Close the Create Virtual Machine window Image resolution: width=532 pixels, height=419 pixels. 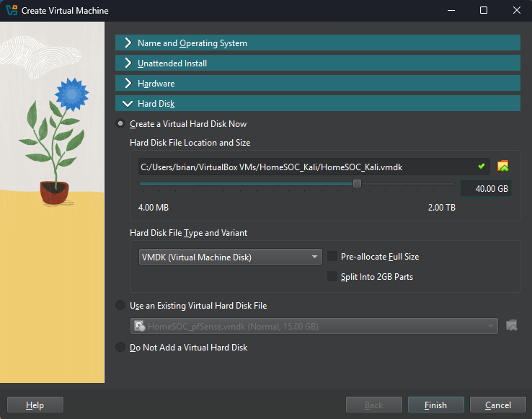[515, 11]
